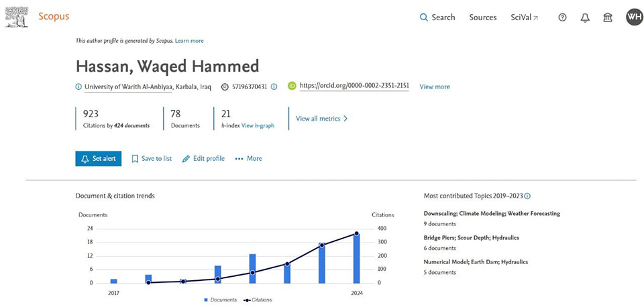Open Search in the top navigation
The height and width of the screenshot is (305, 644).
437,17
